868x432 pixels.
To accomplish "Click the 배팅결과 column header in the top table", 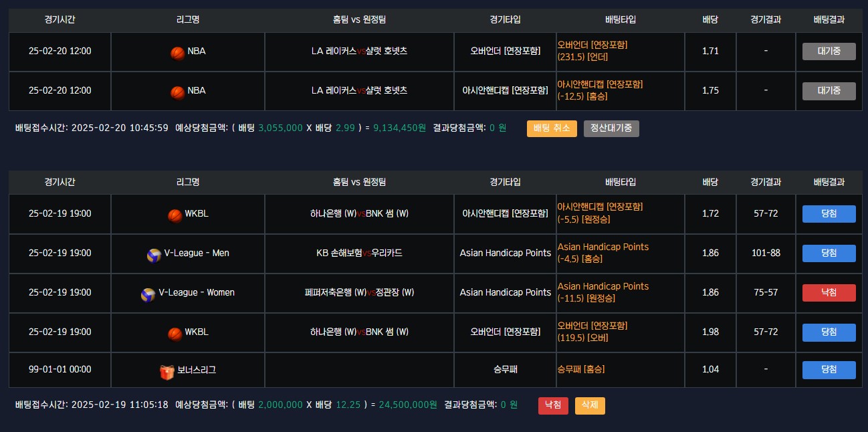I will pyautogui.click(x=829, y=20).
